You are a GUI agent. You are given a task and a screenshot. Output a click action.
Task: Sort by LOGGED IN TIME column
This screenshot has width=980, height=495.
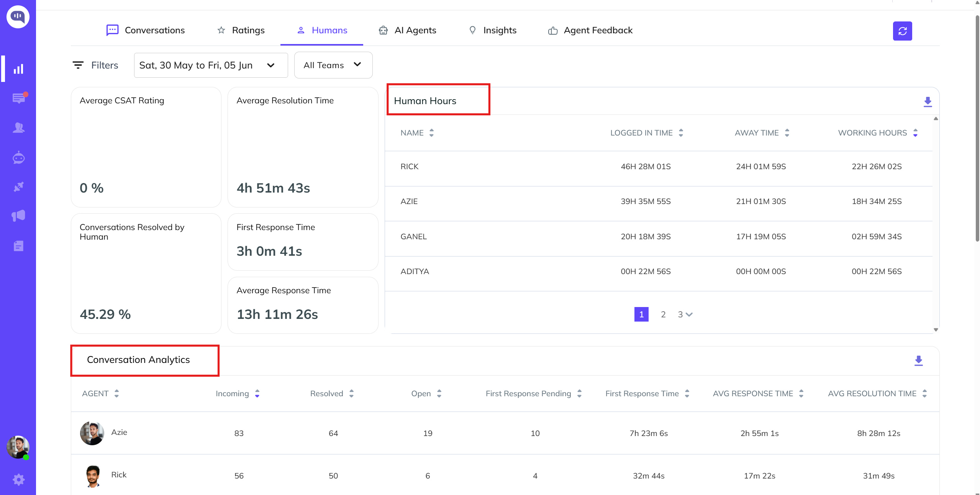681,133
